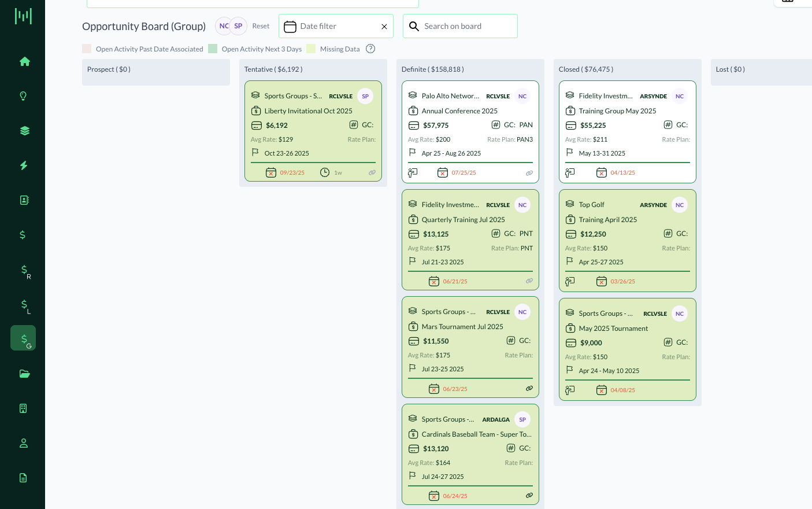Open the Palo Alto Annual Conference 2025 card
Image resolution: width=812 pixels, height=509 pixels.
point(459,111)
